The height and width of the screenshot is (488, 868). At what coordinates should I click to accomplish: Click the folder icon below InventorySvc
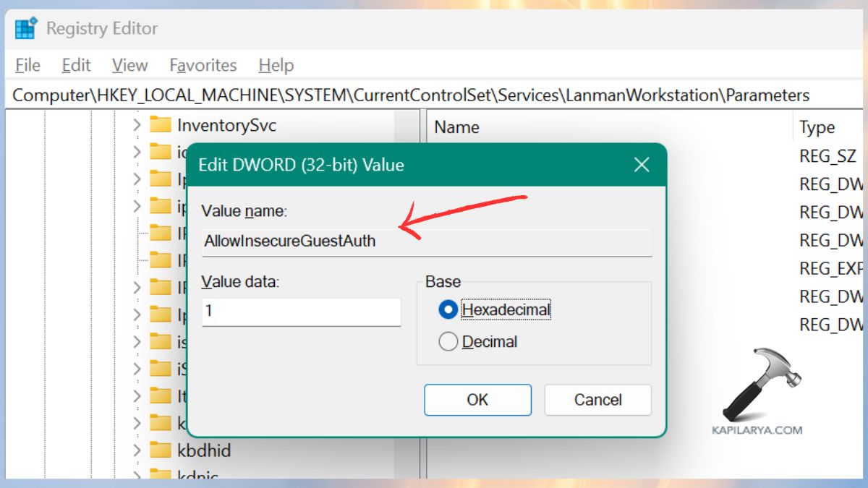click(x=161, y=152)
